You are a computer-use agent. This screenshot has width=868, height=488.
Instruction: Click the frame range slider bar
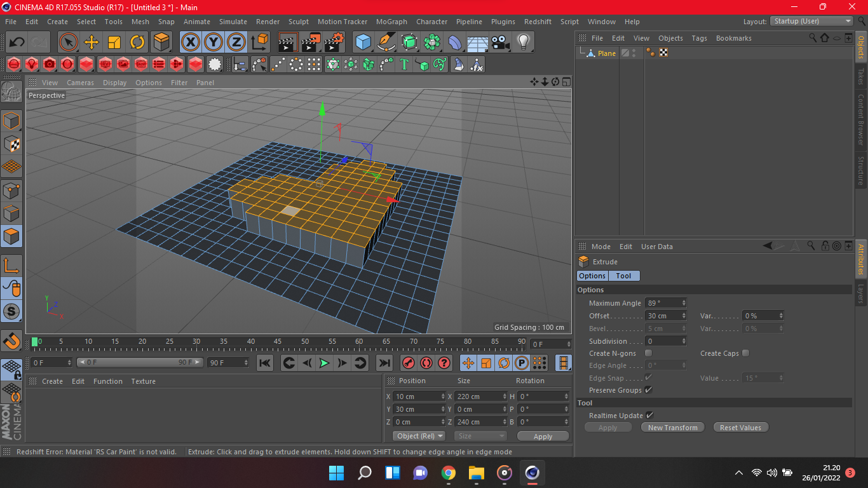[x=140, y=362]
